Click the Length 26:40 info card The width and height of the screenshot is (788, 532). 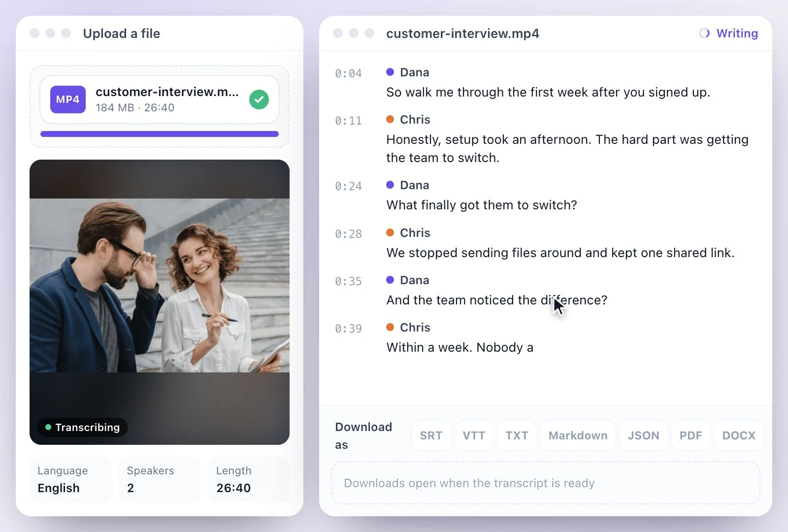click(249, 480)
